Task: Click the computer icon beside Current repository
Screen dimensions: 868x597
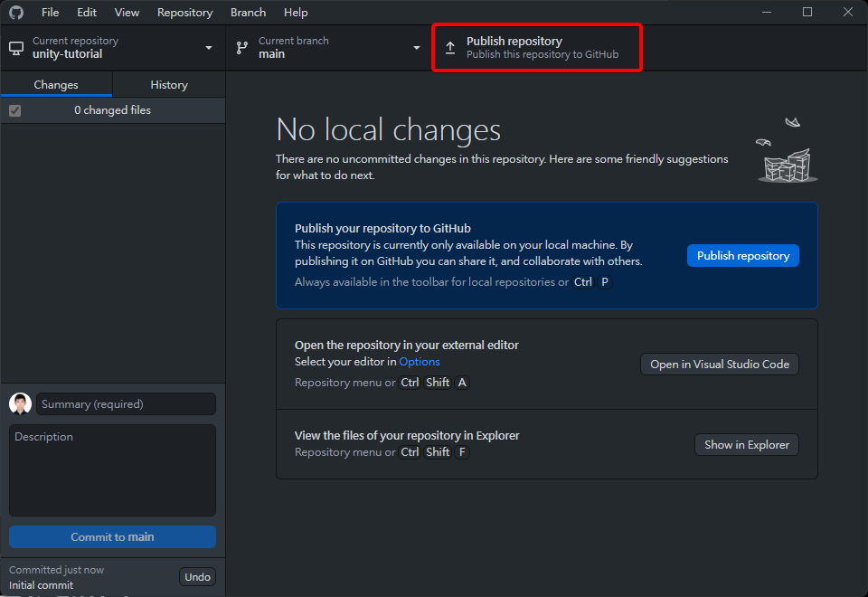Action: [16, 48]
